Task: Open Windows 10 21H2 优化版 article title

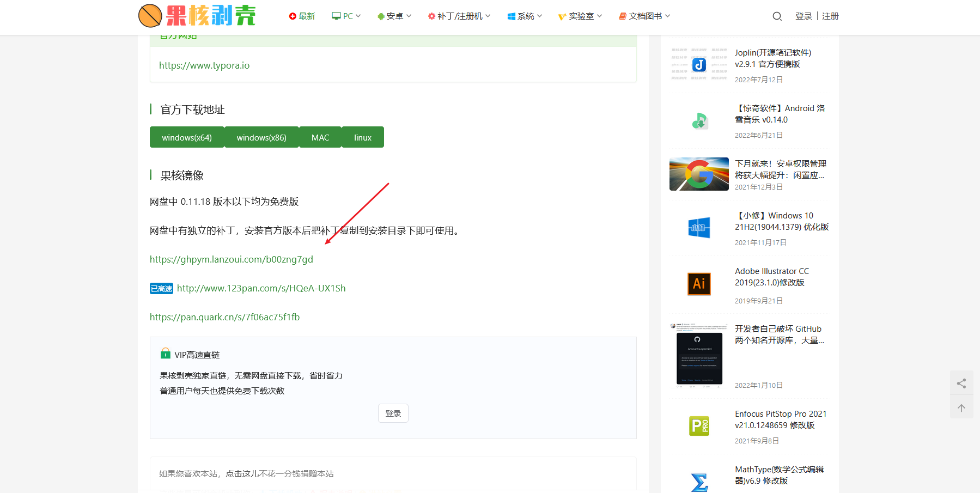Action: 782,221
